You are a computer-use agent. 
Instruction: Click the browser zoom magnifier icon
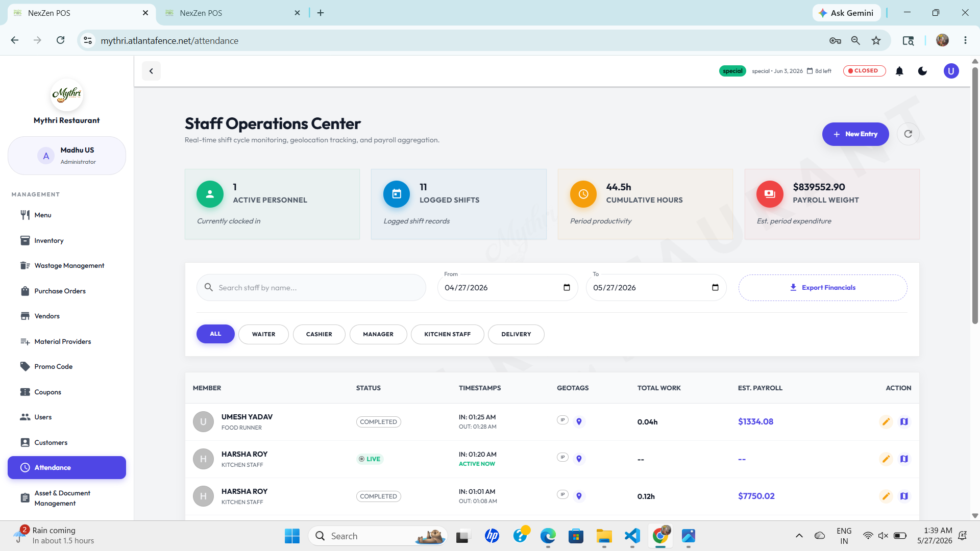855,40
